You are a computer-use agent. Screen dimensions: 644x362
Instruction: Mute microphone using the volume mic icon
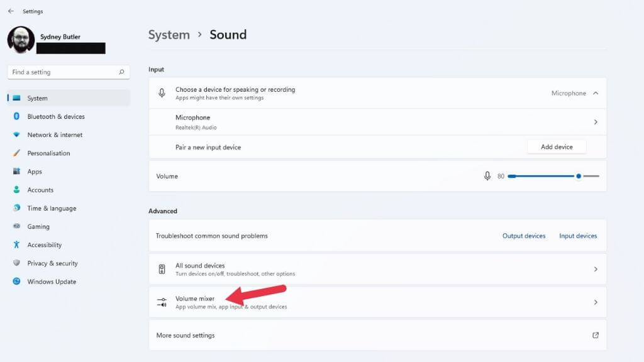487,176
